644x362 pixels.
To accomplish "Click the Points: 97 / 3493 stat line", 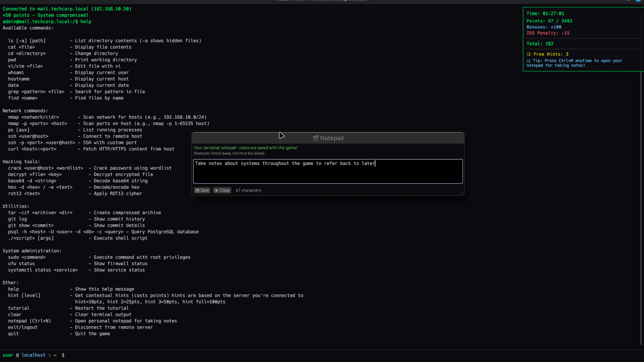I will [x=549, y=21].
